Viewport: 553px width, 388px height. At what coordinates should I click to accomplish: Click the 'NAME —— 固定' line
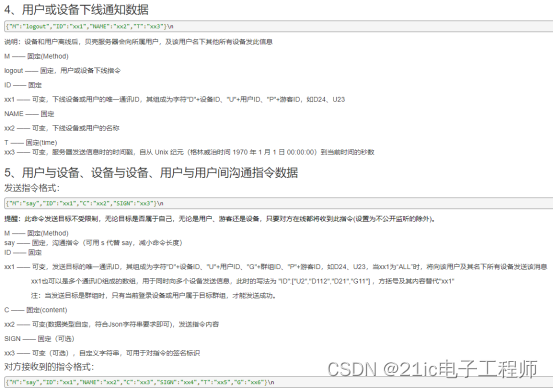click(29, 114)
